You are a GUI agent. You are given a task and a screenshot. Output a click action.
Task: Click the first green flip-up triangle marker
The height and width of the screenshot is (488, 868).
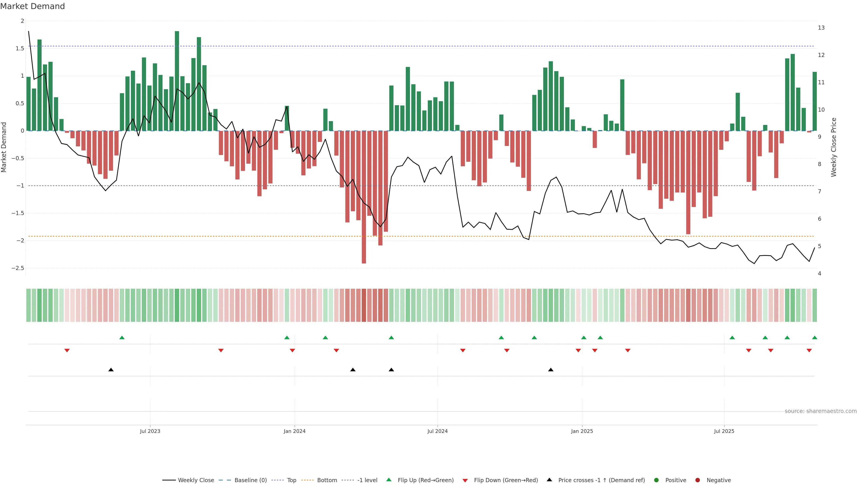click(122, 338)
